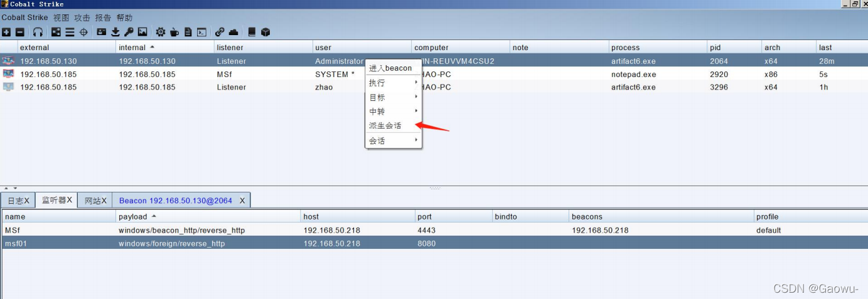
Task: Open the Cobalt Strike menu
Action: coord(24,18)
